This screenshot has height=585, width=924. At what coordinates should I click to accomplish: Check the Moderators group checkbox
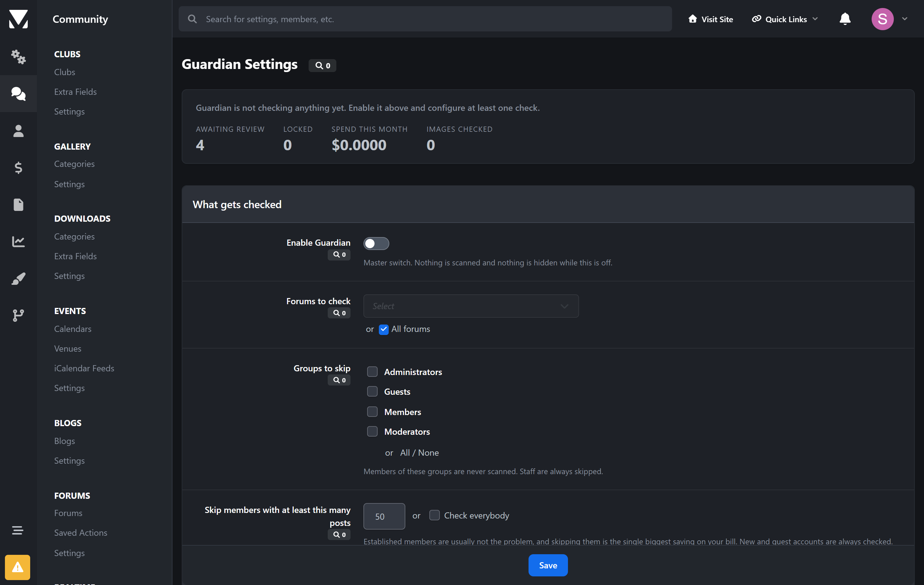coord(372,432)
